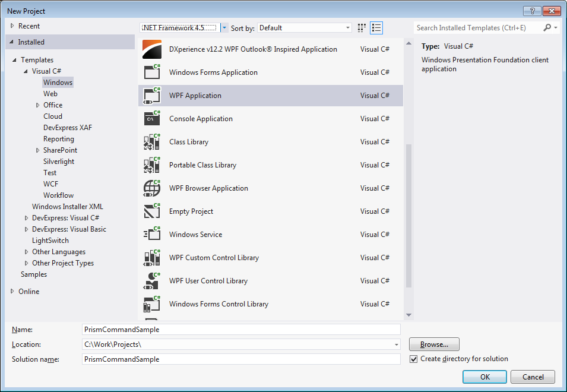Viewport: 567px width, 392px height.
Task: Click the template list scroll up arrow
Action: [x=409, y=43]
